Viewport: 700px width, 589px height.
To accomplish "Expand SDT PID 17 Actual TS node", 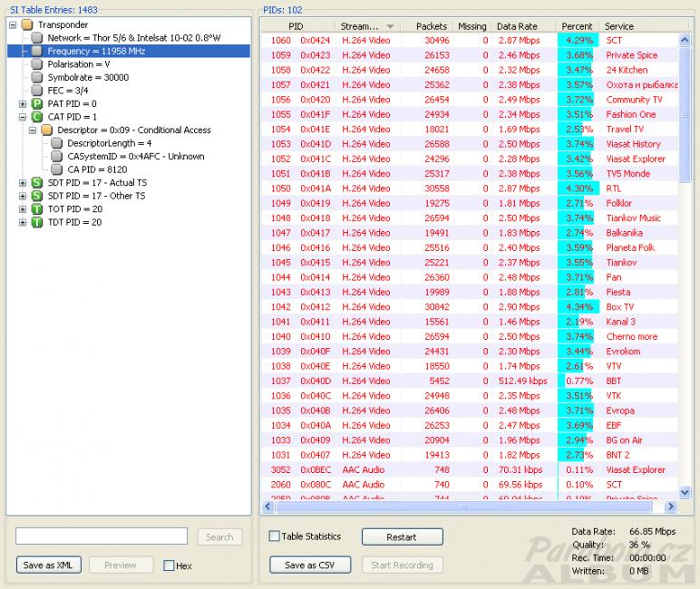I will [x=23, y=182].
